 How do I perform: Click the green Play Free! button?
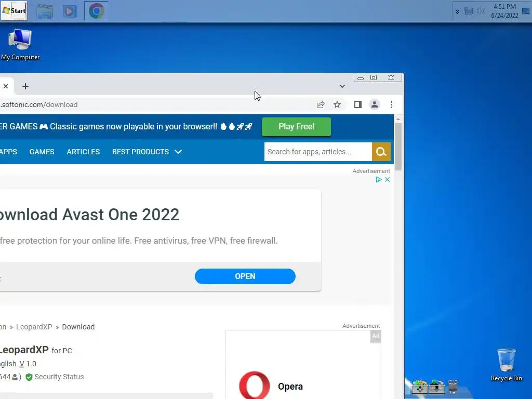[296, 127]
